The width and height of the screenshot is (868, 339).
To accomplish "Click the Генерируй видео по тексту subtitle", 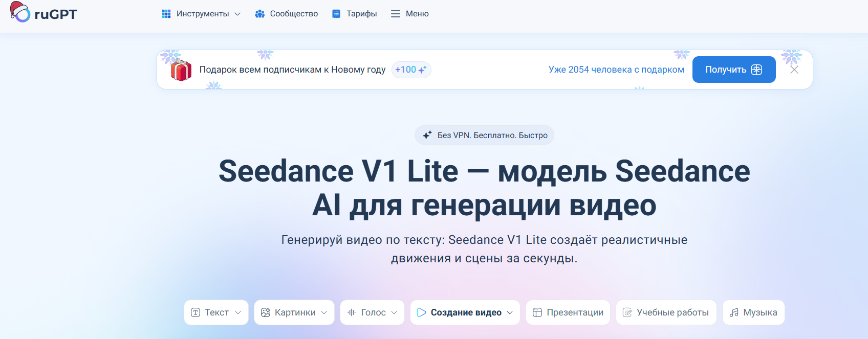I will coord(484,249).
